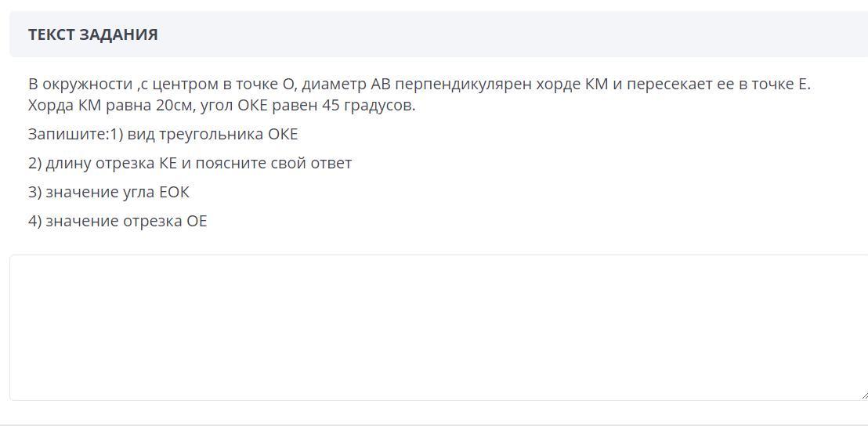The width and height of the screenshot is (868, 437).
Task: Click the sentence starting В окружности
Action: (419, 85)
